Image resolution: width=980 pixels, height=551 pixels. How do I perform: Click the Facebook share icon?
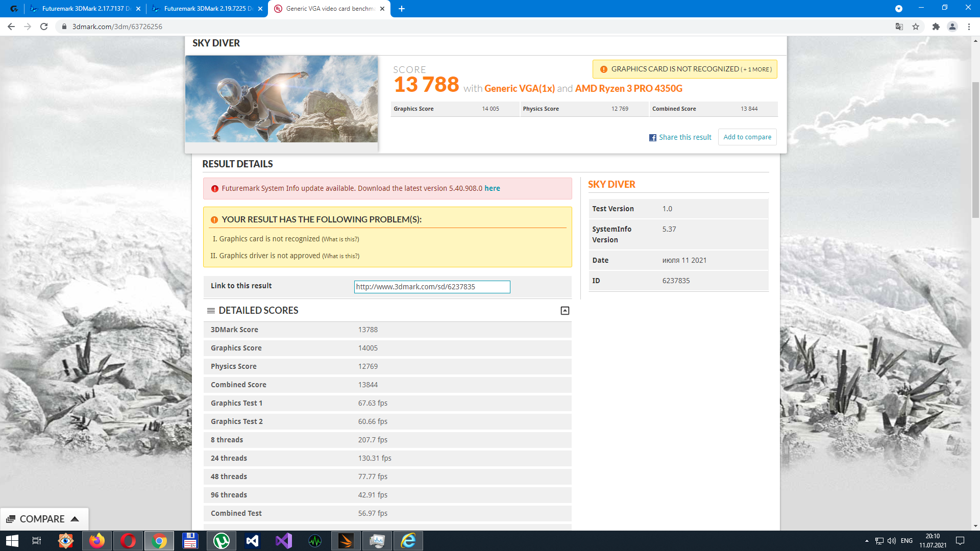click(652, 138)
